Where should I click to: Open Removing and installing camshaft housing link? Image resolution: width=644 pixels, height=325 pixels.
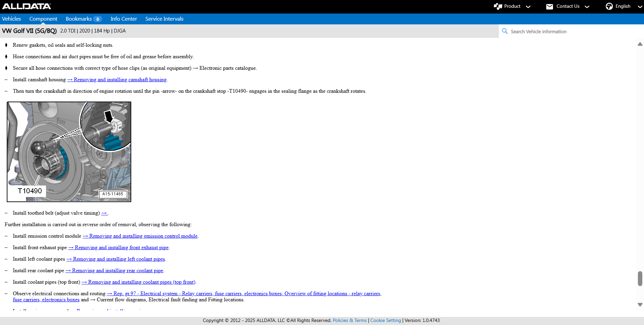click(x=120, y=80)
